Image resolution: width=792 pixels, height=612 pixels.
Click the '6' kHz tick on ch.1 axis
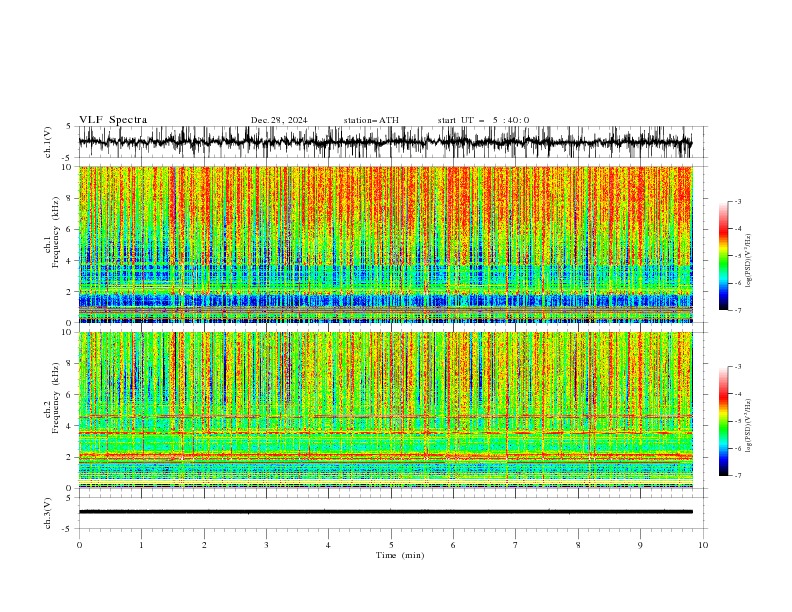[71, 230]
